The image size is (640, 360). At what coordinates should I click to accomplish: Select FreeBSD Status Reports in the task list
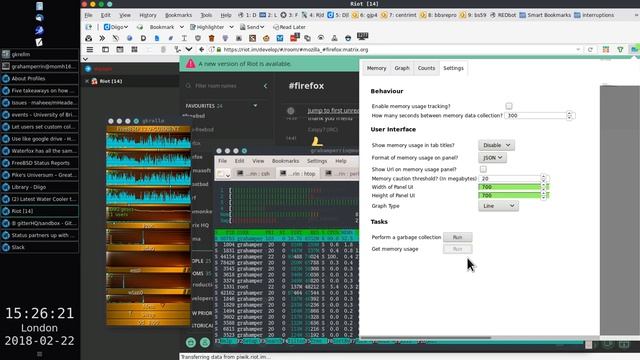pos(40,163)
